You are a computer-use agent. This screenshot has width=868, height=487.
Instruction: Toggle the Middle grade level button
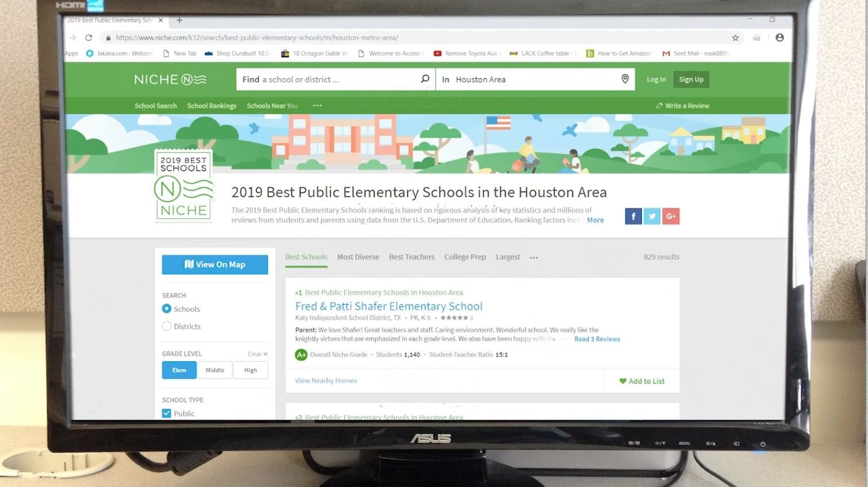pos(215,370)
